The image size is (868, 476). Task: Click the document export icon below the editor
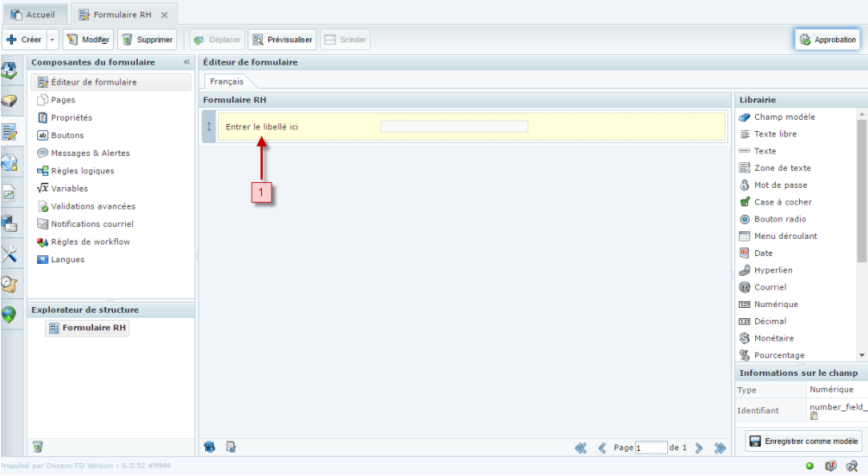click(x=231, y=447)
